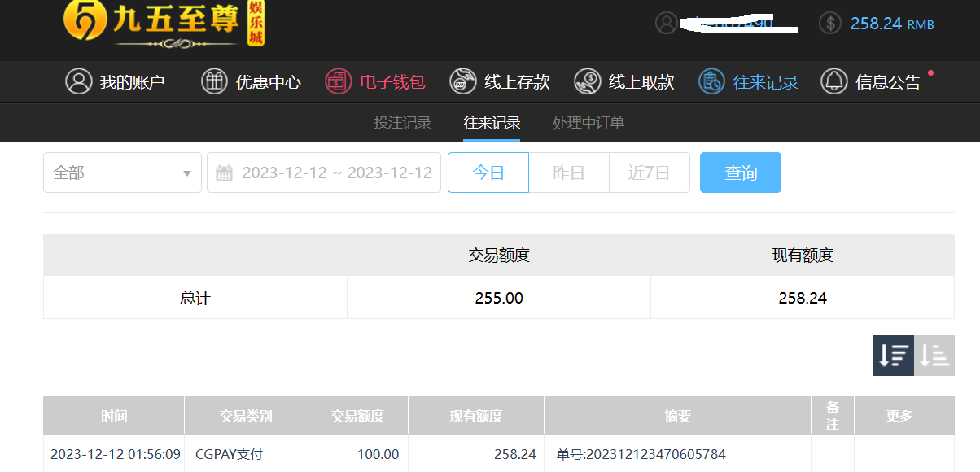This screenshot has height=472, width=980.
Task: Open 我的账户 menu item
Action: [116, 81]
